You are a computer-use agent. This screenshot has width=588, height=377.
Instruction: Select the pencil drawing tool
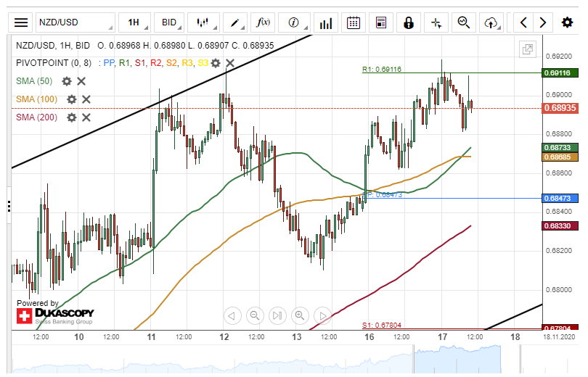click(x=234, y=22)
